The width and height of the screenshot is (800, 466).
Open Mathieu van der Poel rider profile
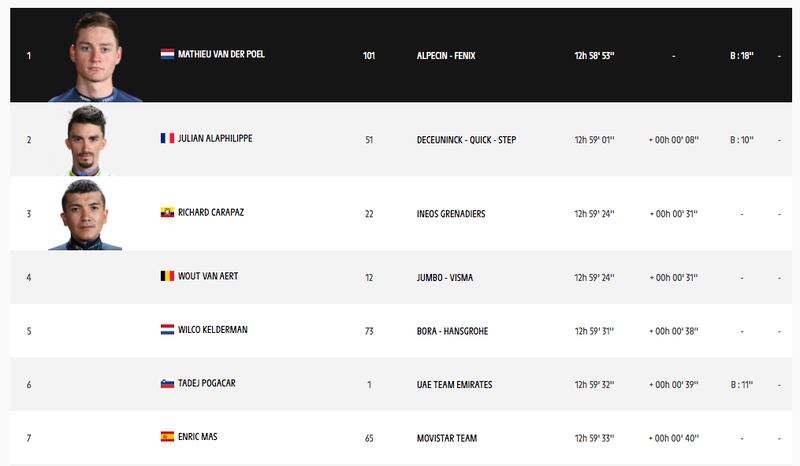(221, 54)
